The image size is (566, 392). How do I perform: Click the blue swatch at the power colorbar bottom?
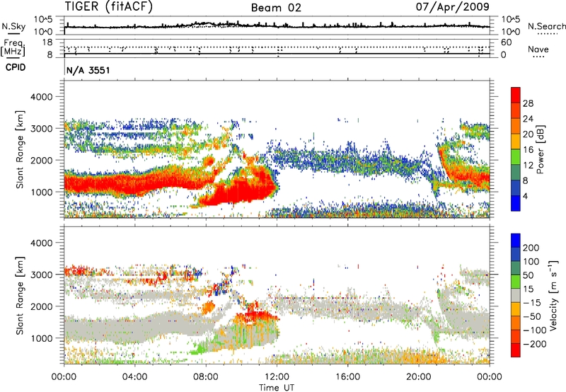(516, 203)
